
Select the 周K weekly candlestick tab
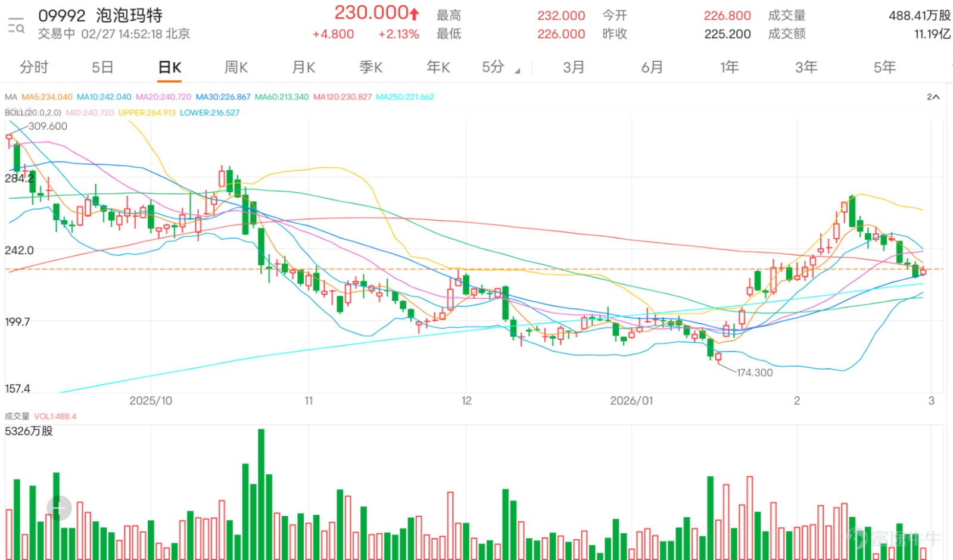(x=236, y=67)
